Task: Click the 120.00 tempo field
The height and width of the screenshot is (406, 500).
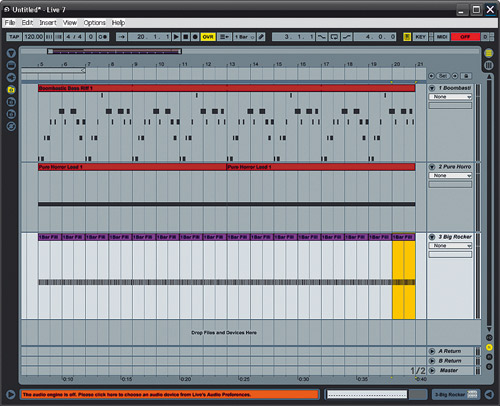Action: point(33,37)
